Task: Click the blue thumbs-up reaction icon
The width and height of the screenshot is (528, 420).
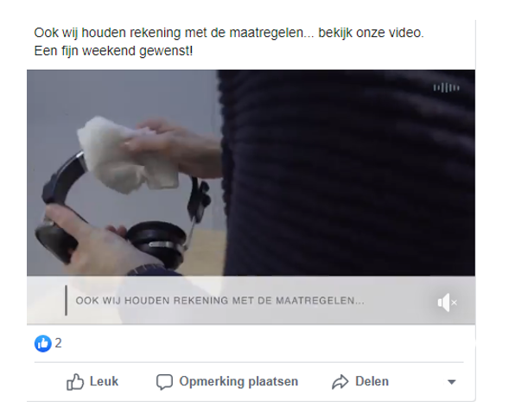Action: [42, 344]
